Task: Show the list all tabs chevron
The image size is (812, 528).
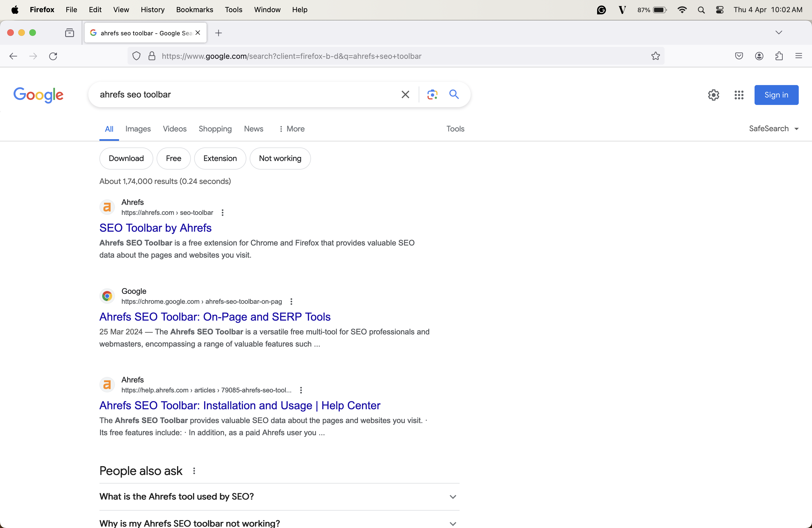Action: pos(779,33)
